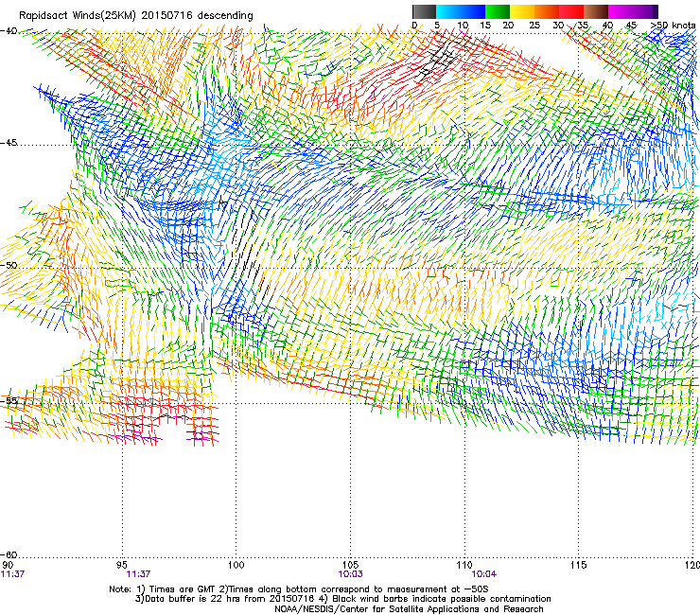Click the gray 0-5 knots legend swatch
Viewport: 700px width, 615px height.
coord(424,11)
